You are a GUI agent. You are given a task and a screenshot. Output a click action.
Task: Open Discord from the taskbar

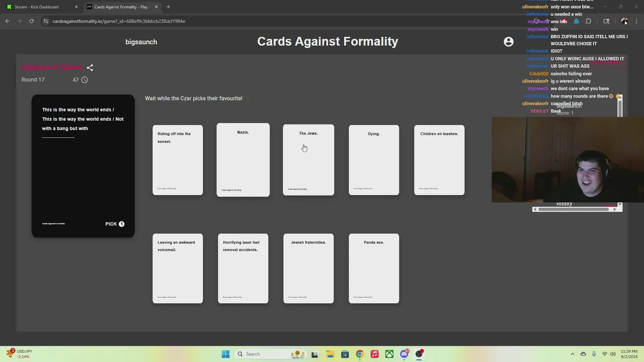click(x=405, y=354)
